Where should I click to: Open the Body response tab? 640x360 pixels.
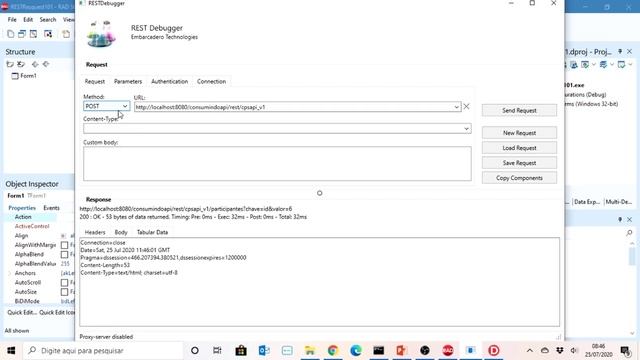point(121,232)
